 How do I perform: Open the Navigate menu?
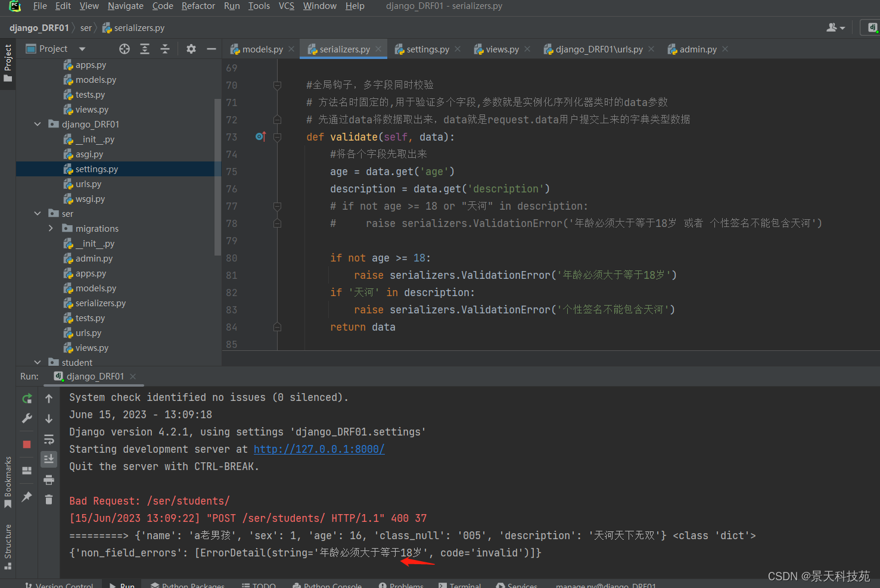coord(126,6)
